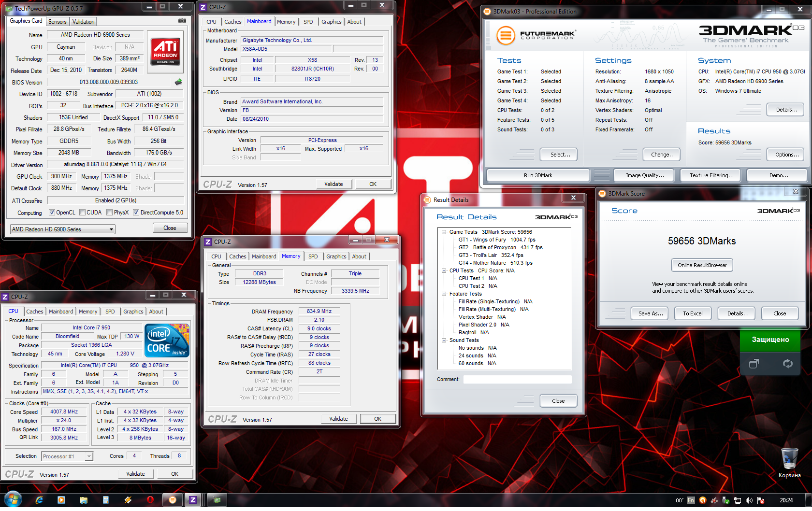Launch Winamp from the taskbar
812x511 pixels.
pyautogui.click(x=128, y=500)
